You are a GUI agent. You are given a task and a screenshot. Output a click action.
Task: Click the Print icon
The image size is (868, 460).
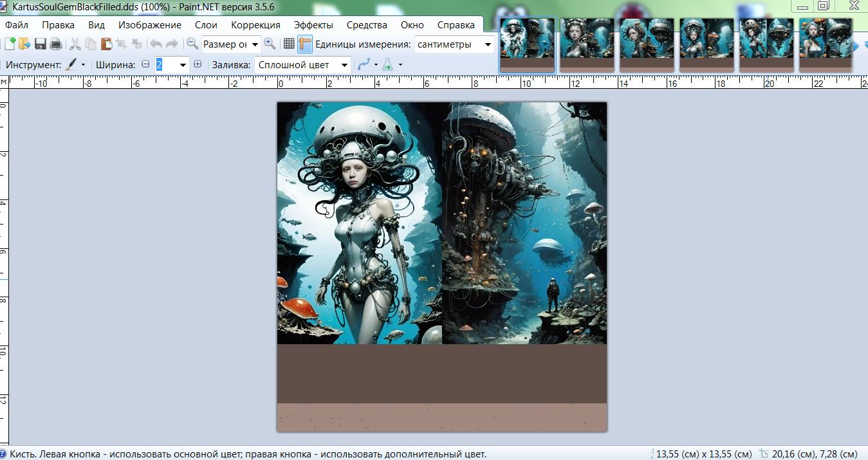coord(56,44)
